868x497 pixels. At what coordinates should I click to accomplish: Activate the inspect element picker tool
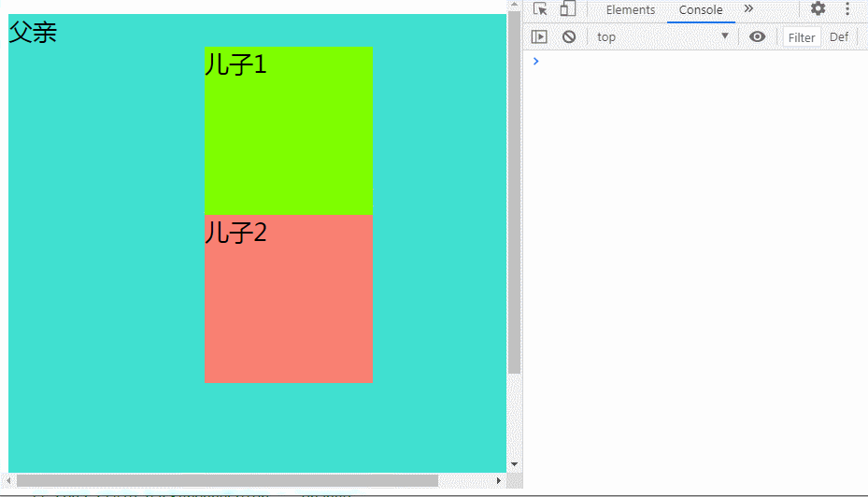(x=540, y=9)
